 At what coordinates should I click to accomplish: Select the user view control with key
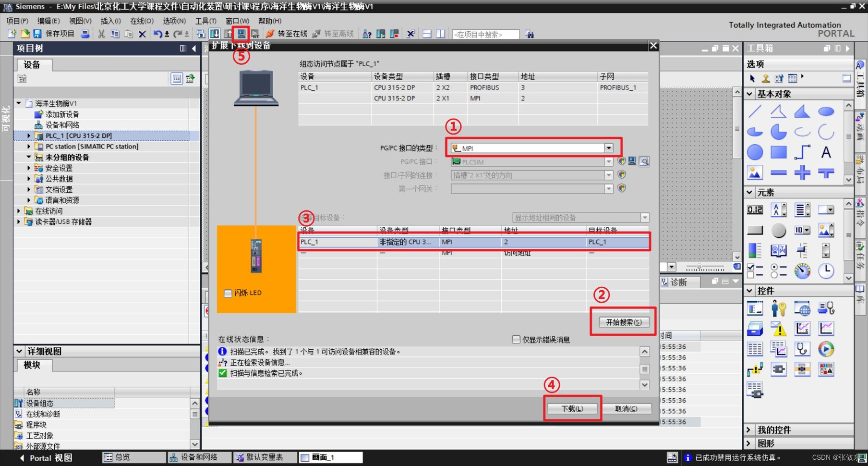click(778, 308)
